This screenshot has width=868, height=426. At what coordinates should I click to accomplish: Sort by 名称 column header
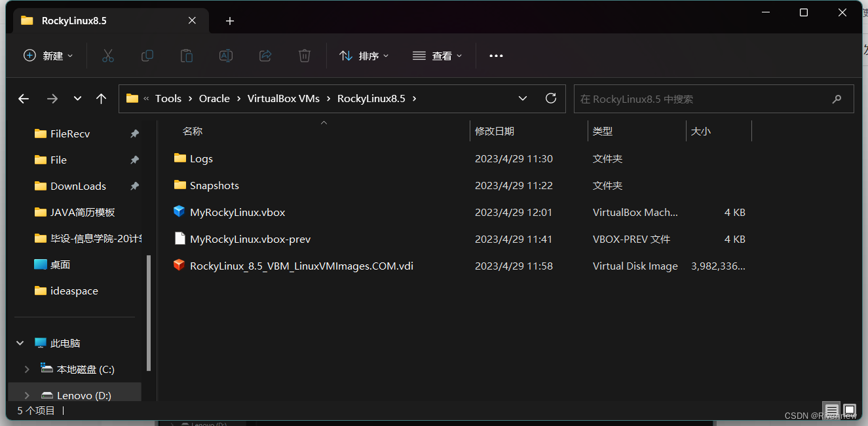[193, 131]
